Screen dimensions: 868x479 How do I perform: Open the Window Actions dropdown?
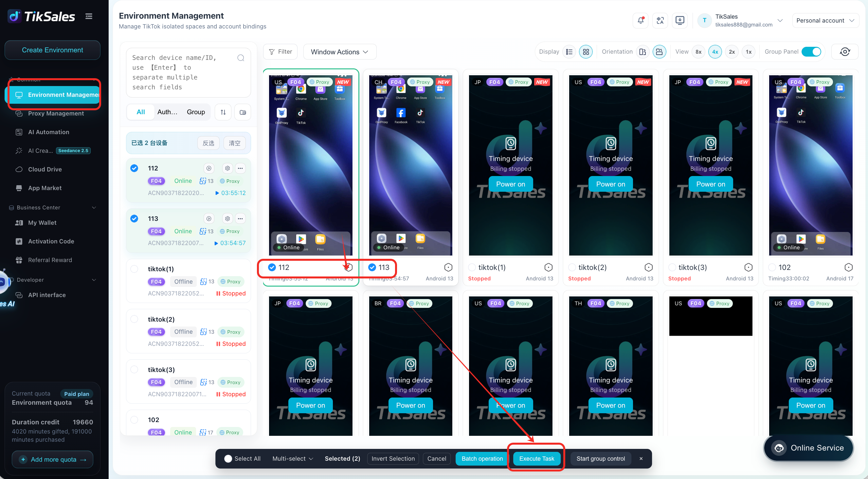click(340, 52)
